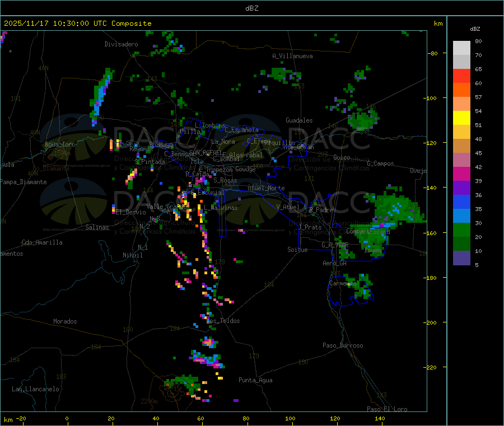Click the La_Nora location label
Screen dimensions: 504x426
pyautogui.click(x=223, y=142)
